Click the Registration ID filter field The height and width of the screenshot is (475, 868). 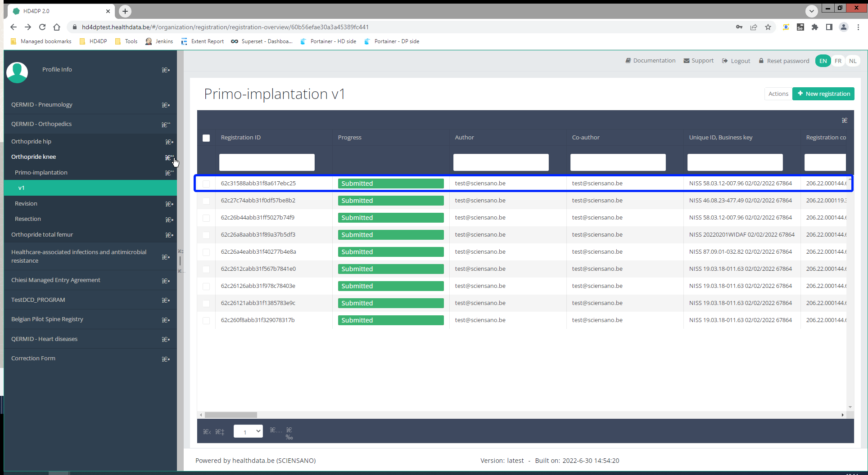tap(267, 162)
